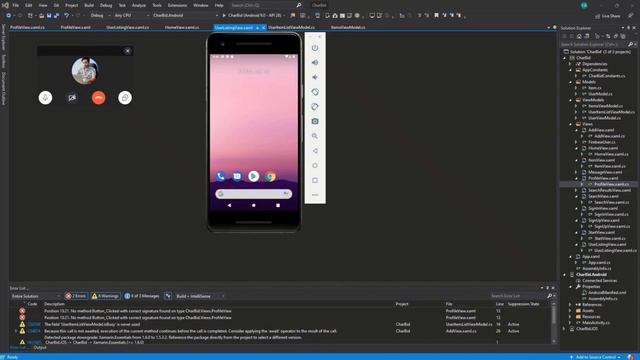This screenshot has height=360, width=640.
Task: Switch to HomeView.xaml.cs tab
Action: (x=182, y=27)
